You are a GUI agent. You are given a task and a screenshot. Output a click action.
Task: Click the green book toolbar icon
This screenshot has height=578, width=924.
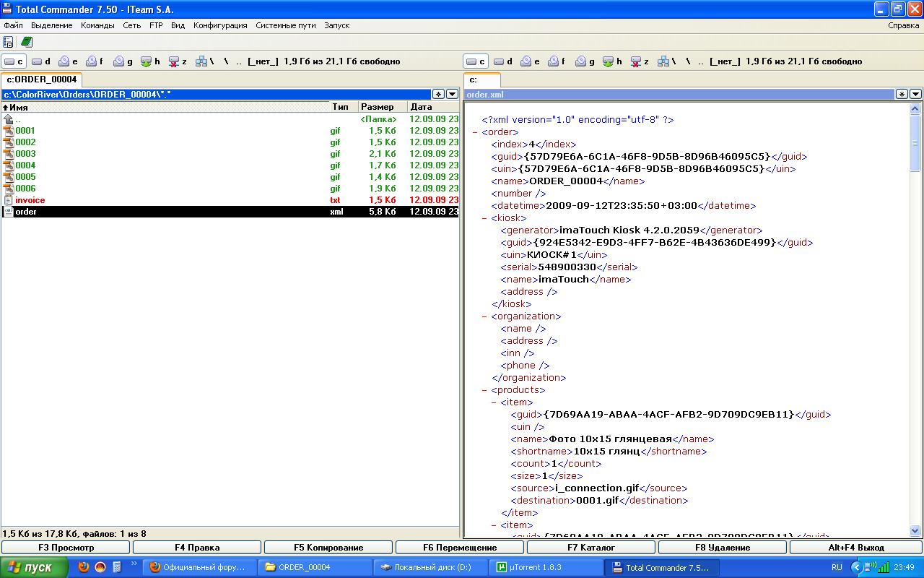(x=27, y=43)
